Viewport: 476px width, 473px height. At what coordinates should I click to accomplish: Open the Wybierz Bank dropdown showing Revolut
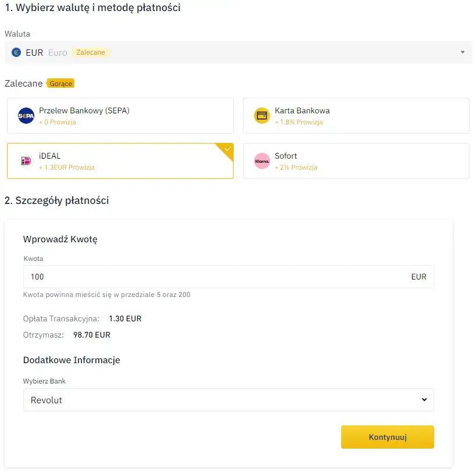[228, 400]
